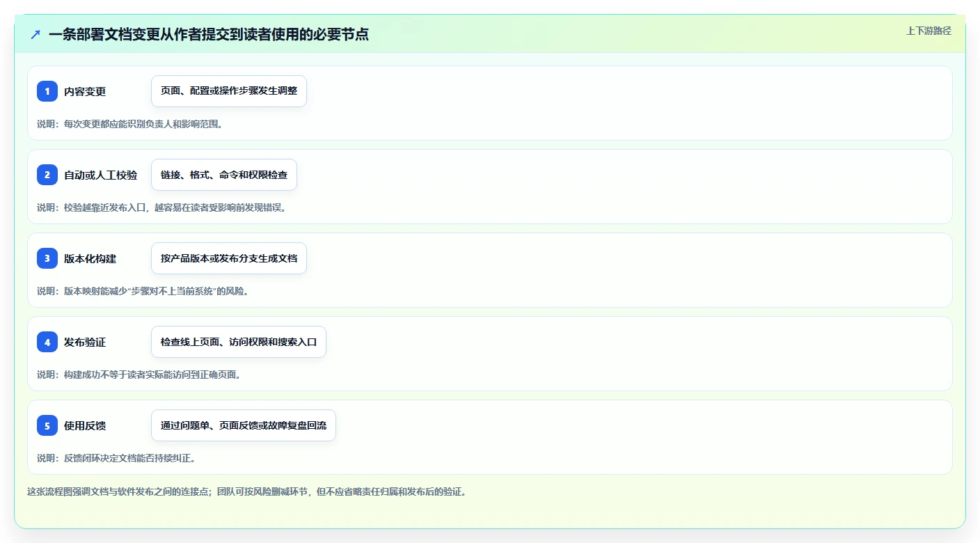Click the 使用反馈 step label
The height and width of the screenshot is (543, 980).
(x=85, y=425)
